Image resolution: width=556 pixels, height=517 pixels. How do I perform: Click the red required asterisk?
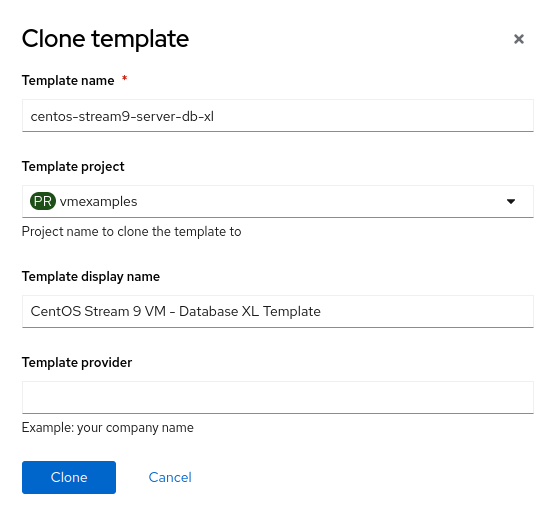(124, 78)
